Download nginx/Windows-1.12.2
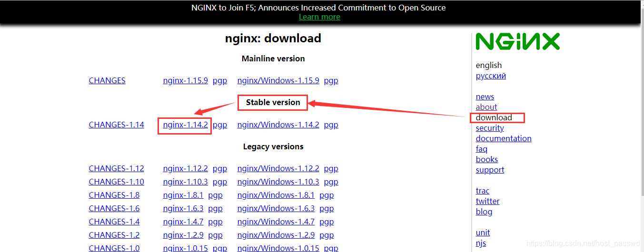Viewport: 644px width, 252px height. 278,168
